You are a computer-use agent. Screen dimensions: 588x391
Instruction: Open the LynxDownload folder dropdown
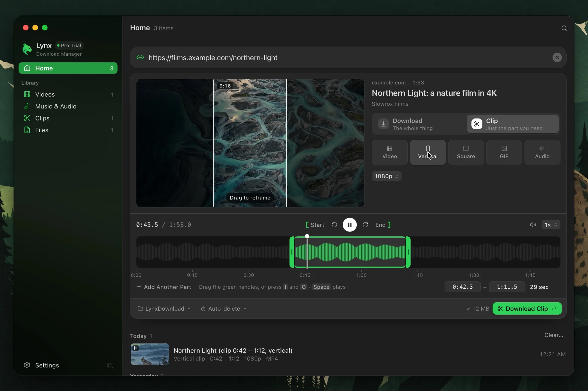[164, 309]
